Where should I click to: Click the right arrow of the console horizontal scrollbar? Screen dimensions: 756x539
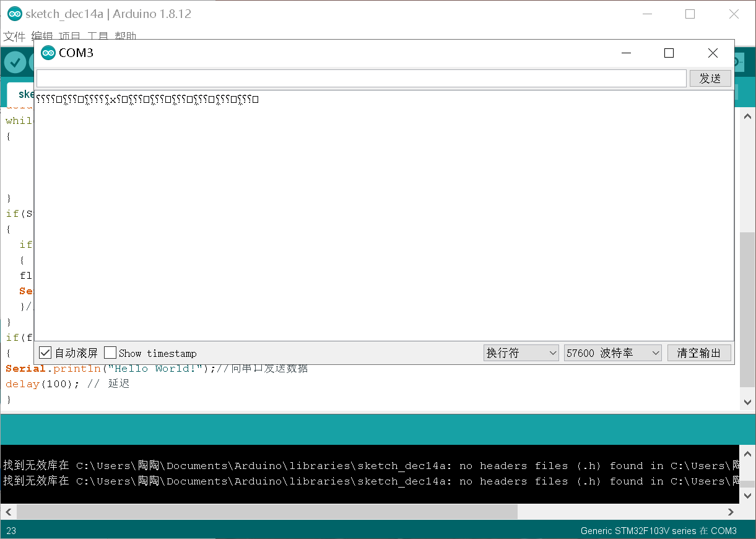click(731, 512)
